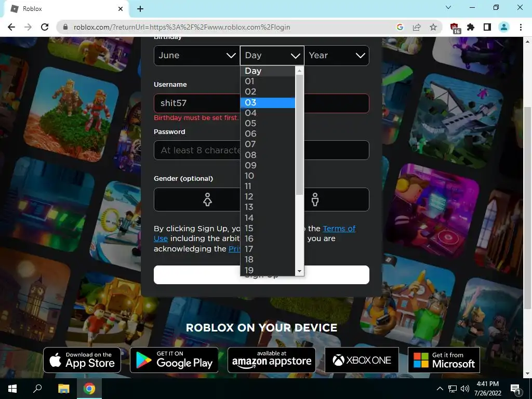This screenshot has height=399, width=532.
Task: Click the Chrome taskbar icon
Action: click(x=89, y=389)
